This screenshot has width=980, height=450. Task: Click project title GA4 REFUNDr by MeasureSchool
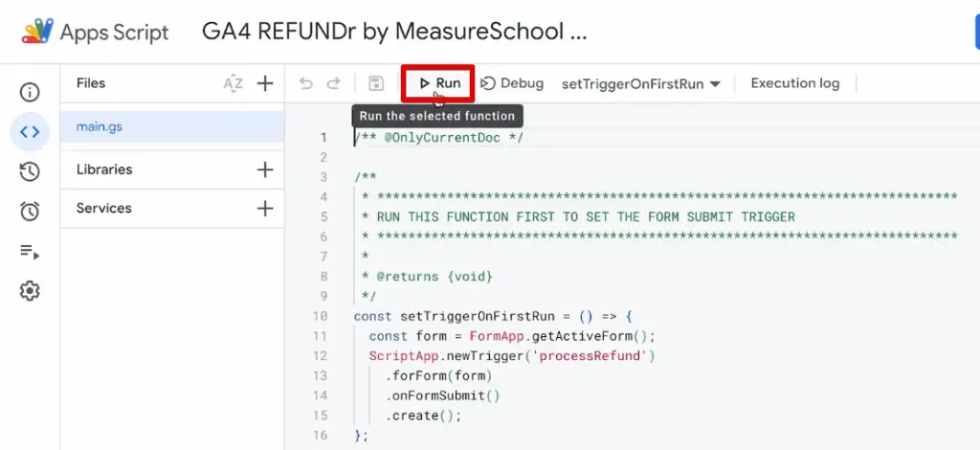tap(394, 32)
